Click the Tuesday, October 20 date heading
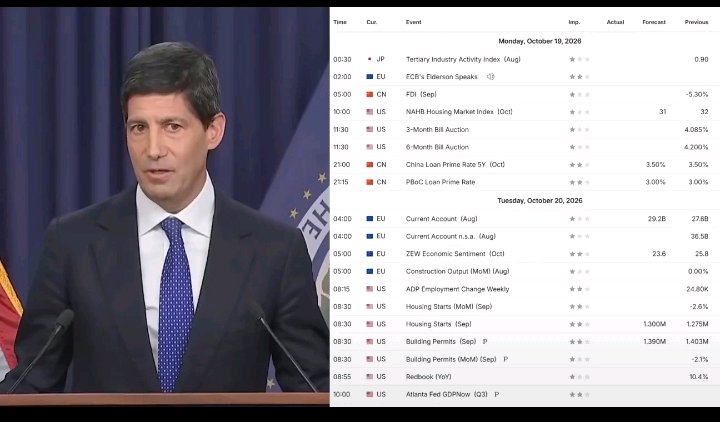The image size is (720, 422). (x=540, y=200)
